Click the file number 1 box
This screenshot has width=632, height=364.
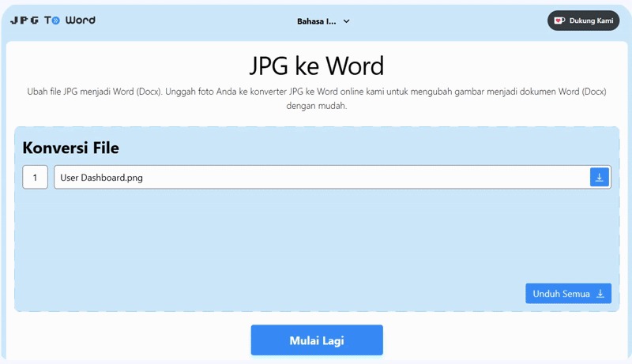point(35,177)
